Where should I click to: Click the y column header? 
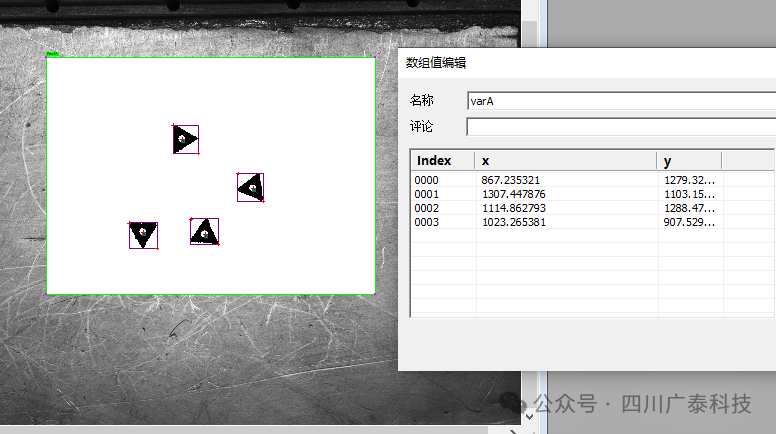click(x=689, y=161)
